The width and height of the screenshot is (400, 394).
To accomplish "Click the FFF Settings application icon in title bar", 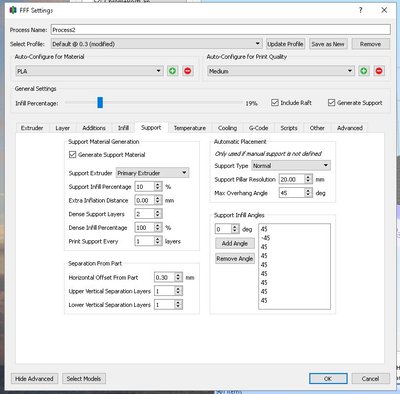I will tap(13, 10).
